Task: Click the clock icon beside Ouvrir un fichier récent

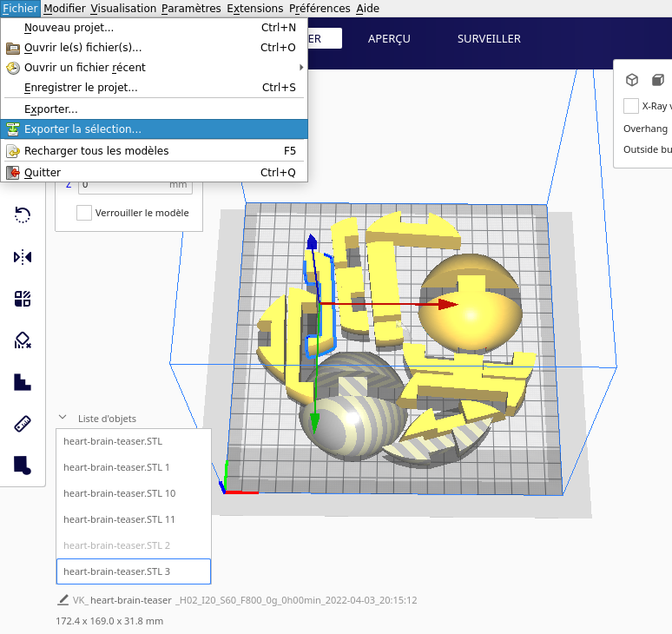Action: (13, 68)
